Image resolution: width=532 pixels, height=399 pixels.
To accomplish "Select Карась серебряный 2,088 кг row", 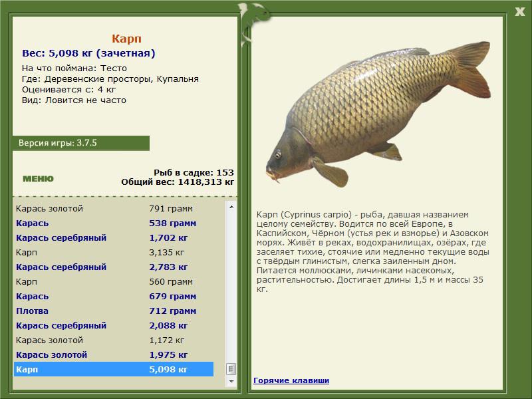I will tap(114, 325).
